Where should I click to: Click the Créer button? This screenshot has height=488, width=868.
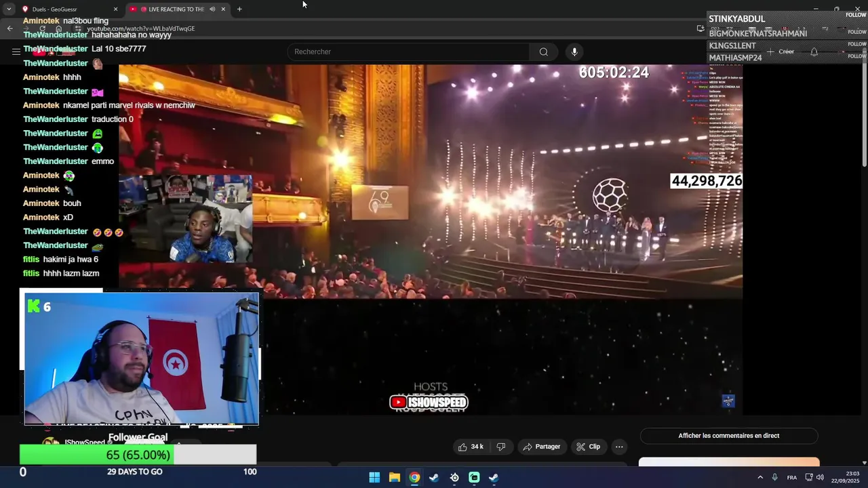tap(781, 52)
